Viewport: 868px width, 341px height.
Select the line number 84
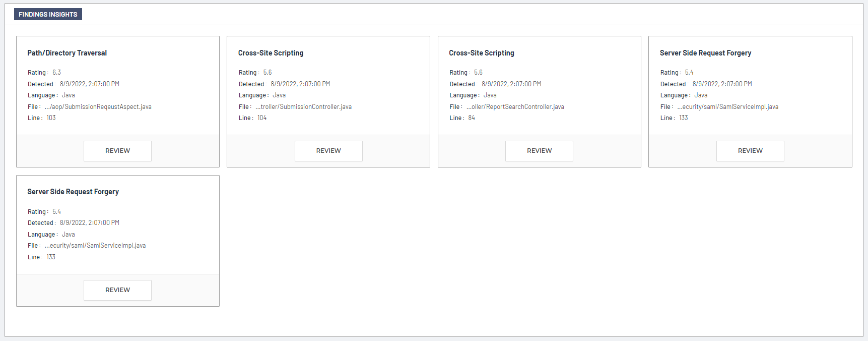pyautogui.click(x=472, y=118)
